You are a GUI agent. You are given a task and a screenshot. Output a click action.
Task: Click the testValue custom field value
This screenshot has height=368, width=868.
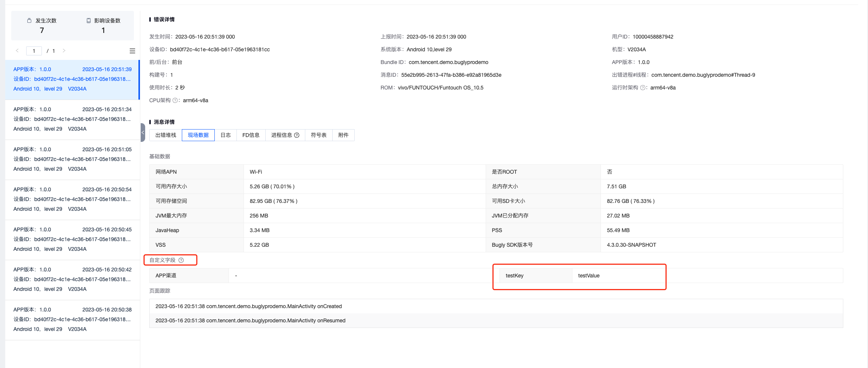[589, 276]
